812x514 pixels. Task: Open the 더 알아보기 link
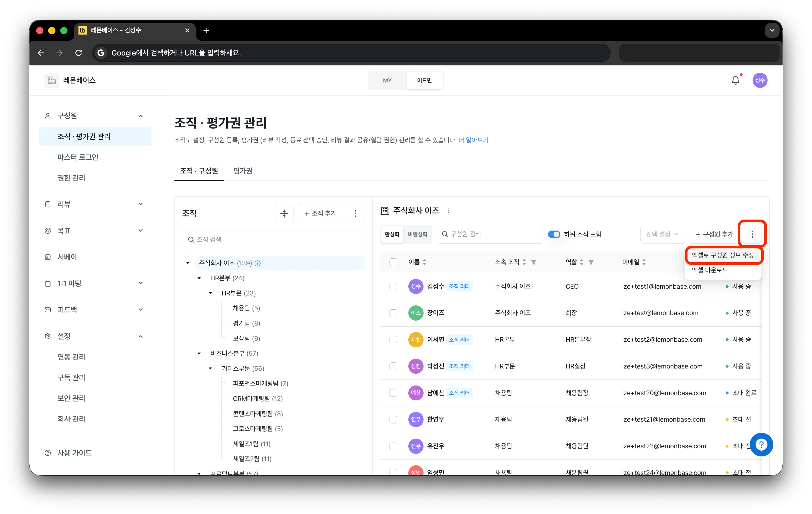click(473, 140)
